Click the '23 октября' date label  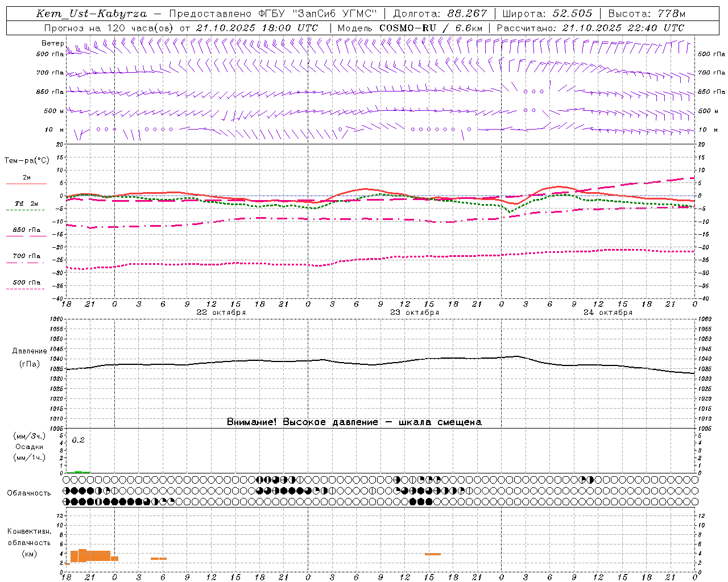415,313
